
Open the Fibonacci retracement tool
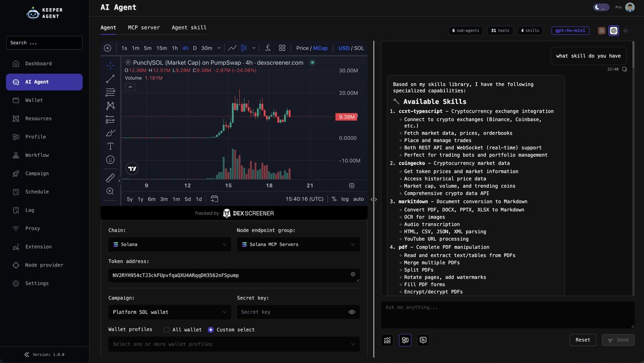(x=110, y=92)
